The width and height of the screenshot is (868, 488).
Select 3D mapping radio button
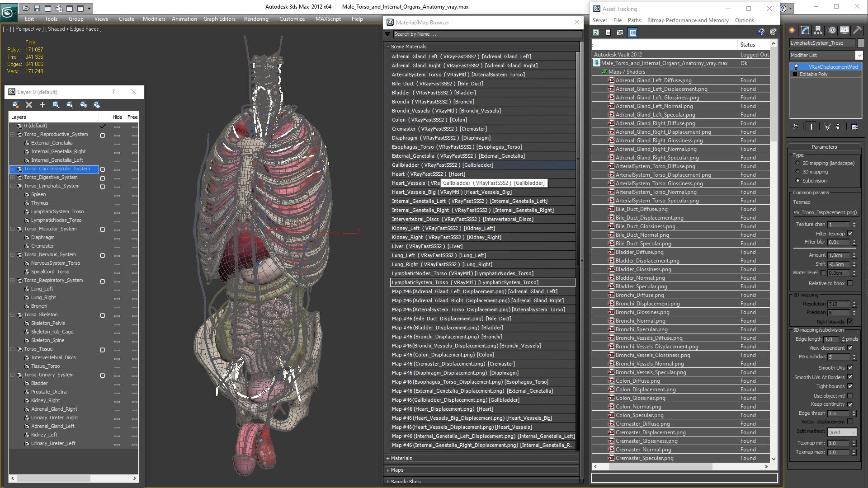797,172
